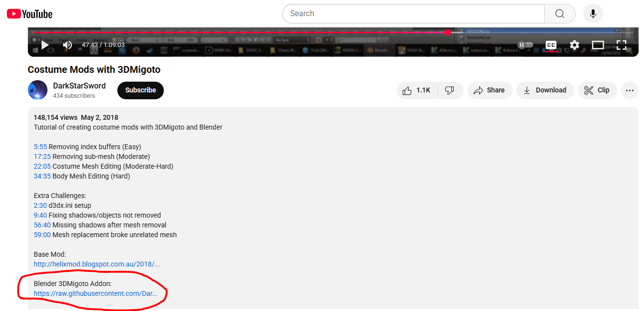Click the video title Costume Mods with 3DMigoto
Viewport: 644px width, 311px height.
[94, 69]
